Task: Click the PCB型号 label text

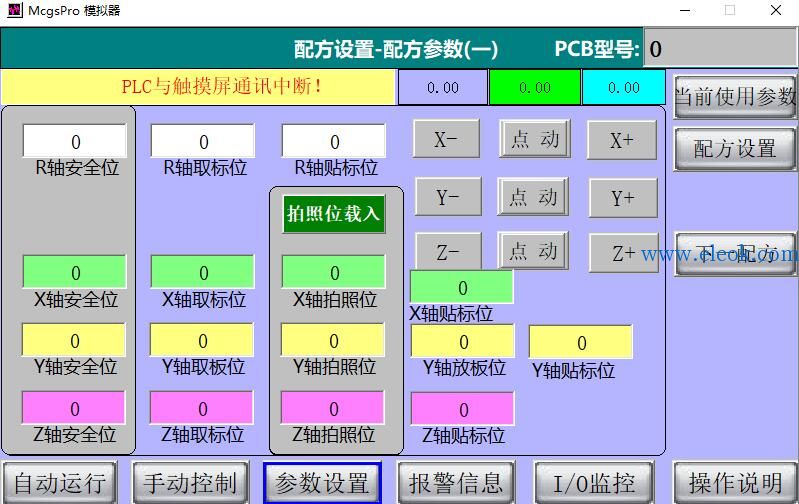Action: click(597, 49)
